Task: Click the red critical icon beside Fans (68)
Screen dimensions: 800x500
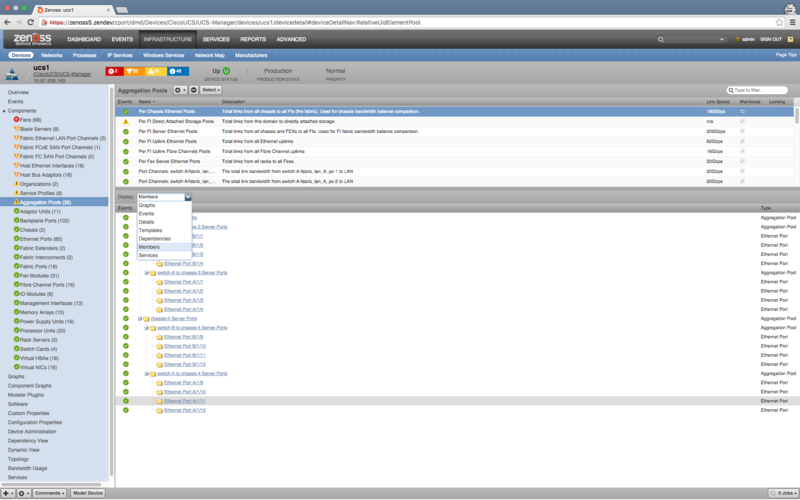Action: pos(16,119)
